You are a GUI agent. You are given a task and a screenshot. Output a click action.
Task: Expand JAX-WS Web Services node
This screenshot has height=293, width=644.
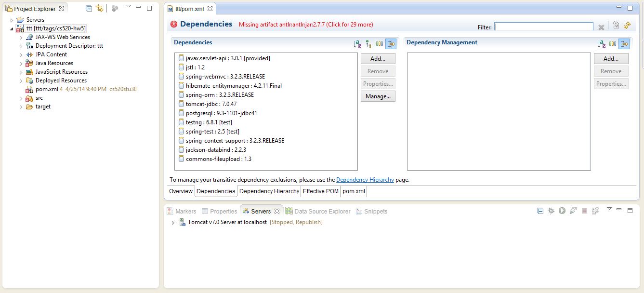[21, 38]
